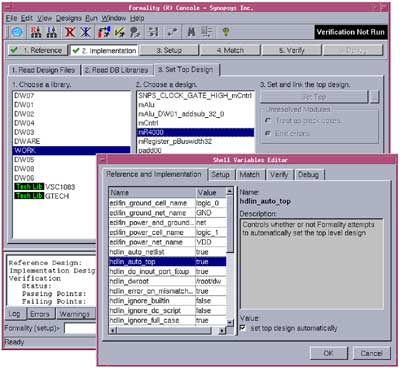Show the Log tab
The height and width of the screenshot is (378, 400).
click(14, 314)
